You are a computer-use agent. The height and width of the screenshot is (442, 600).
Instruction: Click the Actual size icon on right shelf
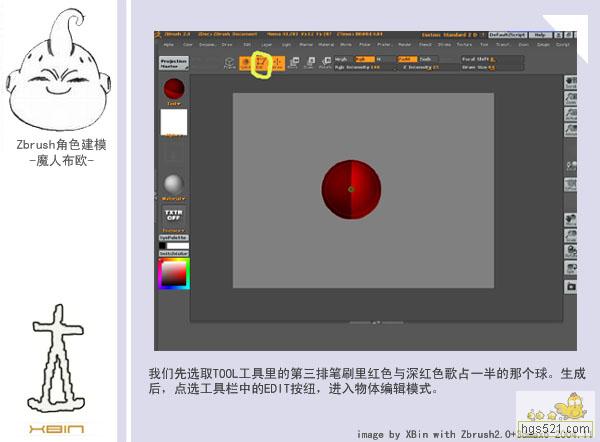[571, 114]
